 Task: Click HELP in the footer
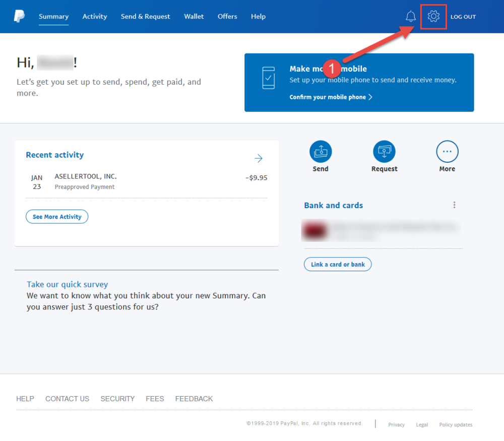(x=25, y=399)
